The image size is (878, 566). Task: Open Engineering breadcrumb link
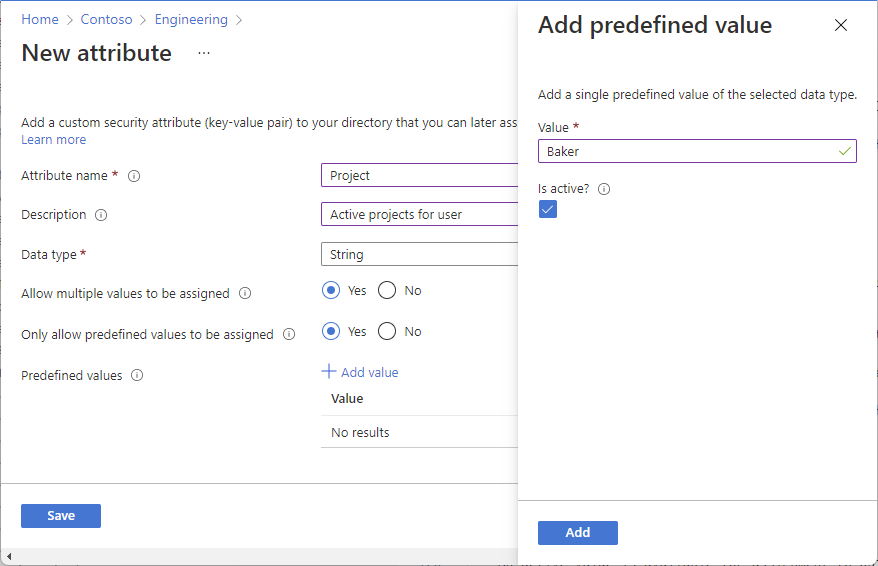[x=191, y=20]
